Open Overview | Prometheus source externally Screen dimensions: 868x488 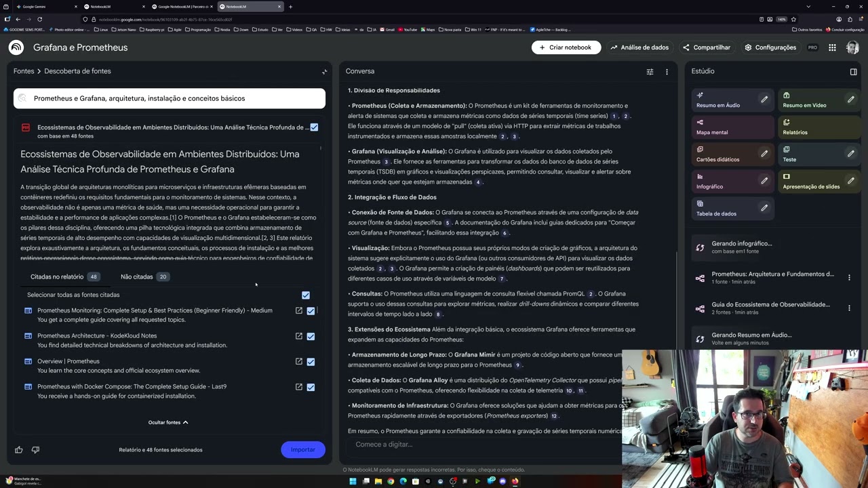(x=298, y=361)
